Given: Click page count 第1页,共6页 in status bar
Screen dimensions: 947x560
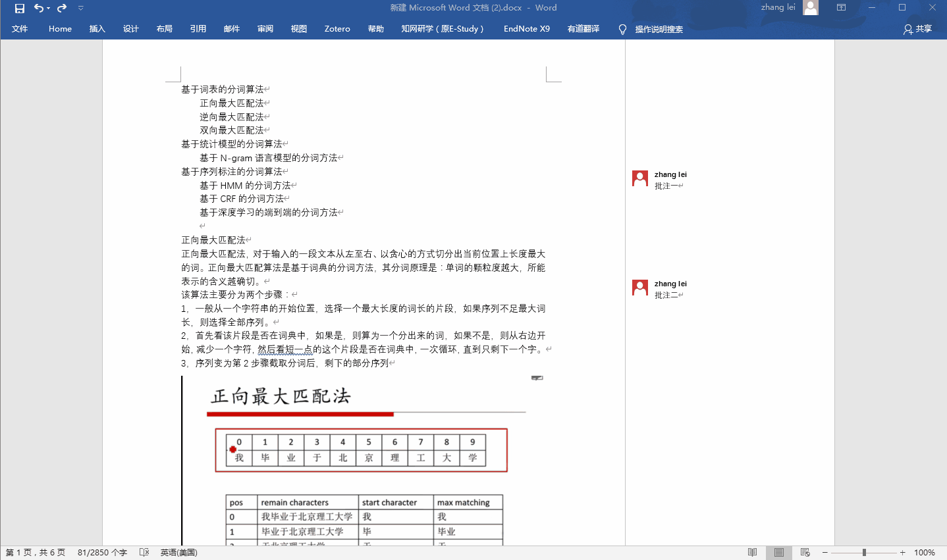Looking at the screenshot, I should 36,553.
